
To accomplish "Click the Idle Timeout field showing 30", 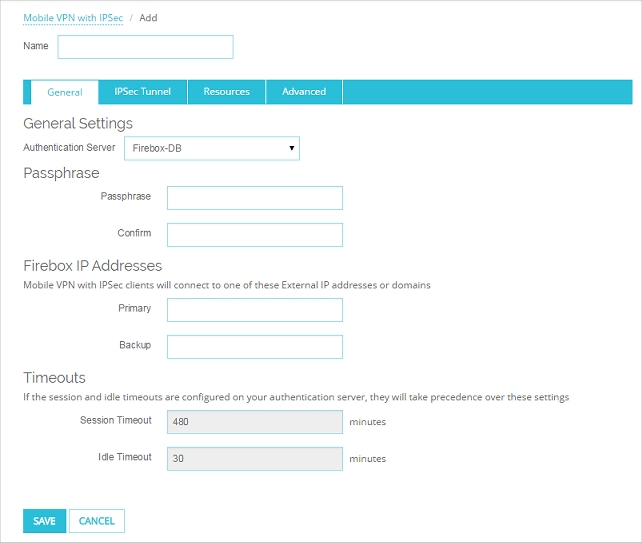I will coord(255,459).
